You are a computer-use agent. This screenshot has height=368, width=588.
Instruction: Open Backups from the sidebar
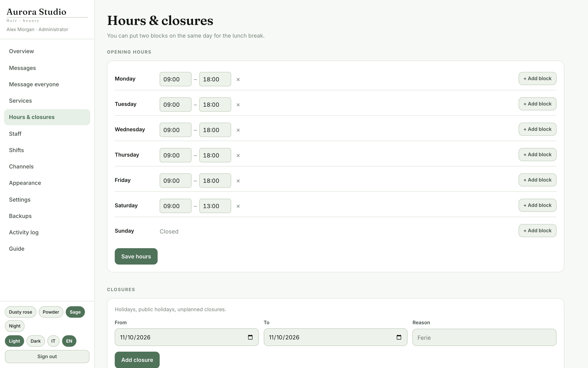(47, 216)
